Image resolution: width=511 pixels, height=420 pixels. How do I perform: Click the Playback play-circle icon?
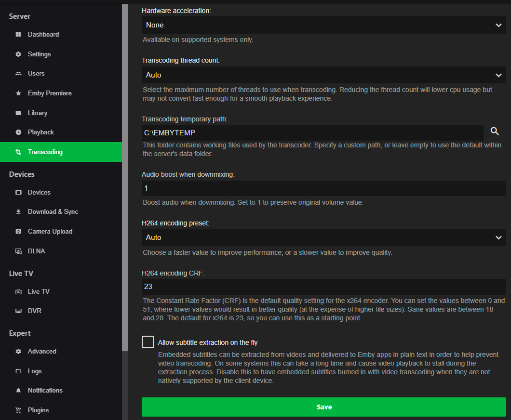pos(18,132)
